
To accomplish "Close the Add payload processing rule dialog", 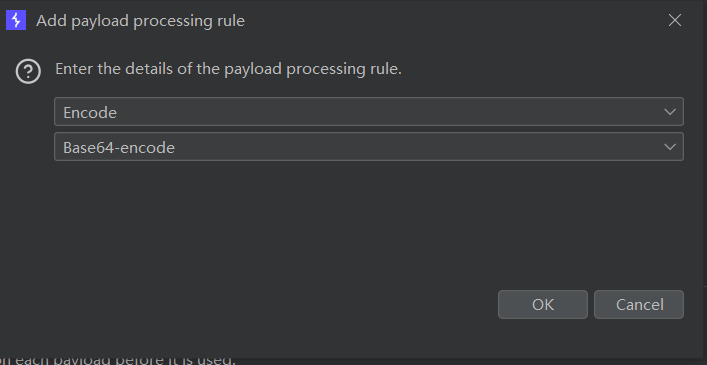I will point(675,20).
